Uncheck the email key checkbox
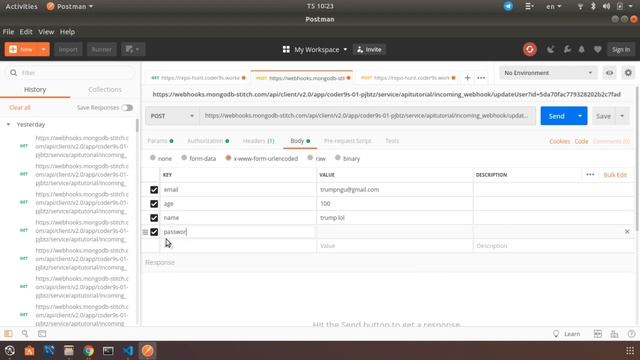The width and height of the screenshot is (640, 360). pyautogui.click(x=154, y=189)
